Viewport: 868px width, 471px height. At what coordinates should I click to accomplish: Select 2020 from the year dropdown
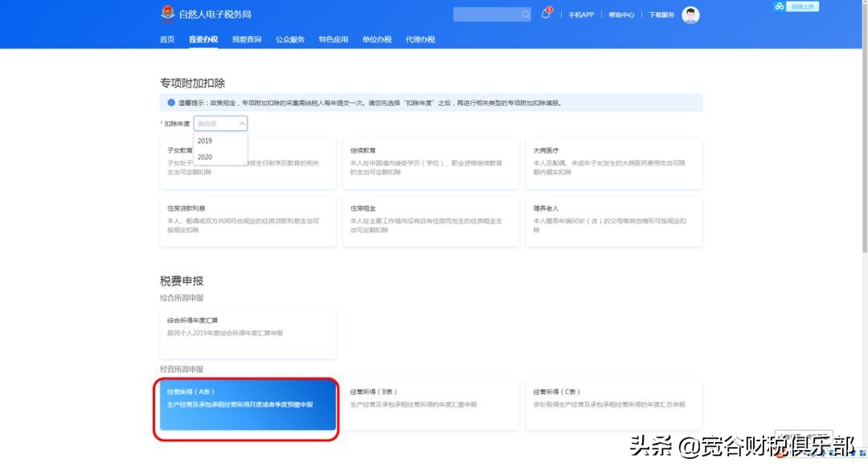point(205,157)
